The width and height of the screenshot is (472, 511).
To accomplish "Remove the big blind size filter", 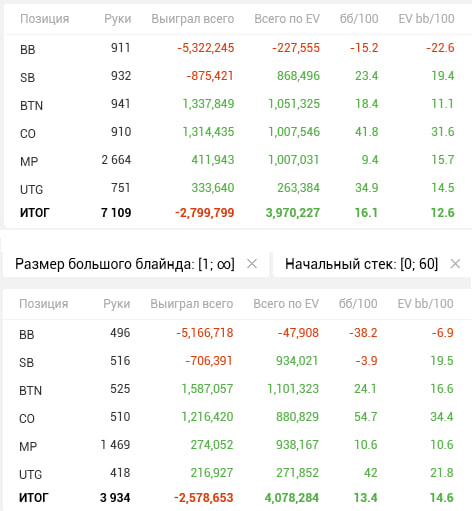I will pos(252,264).
